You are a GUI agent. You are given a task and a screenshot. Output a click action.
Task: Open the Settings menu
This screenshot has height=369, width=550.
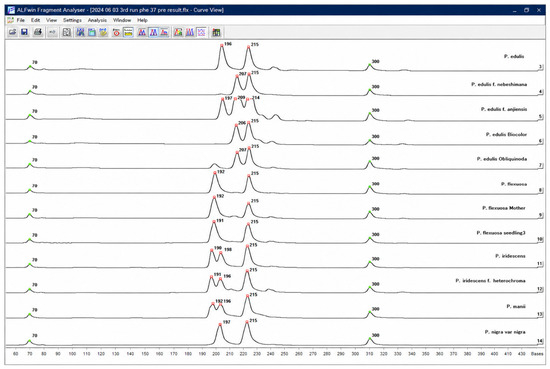tap(72, 20)
